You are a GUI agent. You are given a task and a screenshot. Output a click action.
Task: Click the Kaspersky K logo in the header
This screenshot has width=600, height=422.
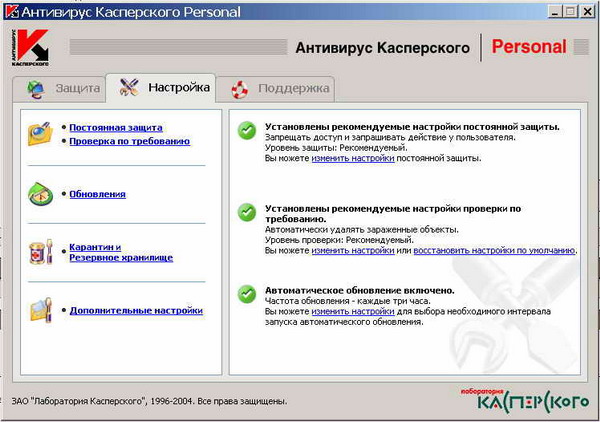point(30,48)
